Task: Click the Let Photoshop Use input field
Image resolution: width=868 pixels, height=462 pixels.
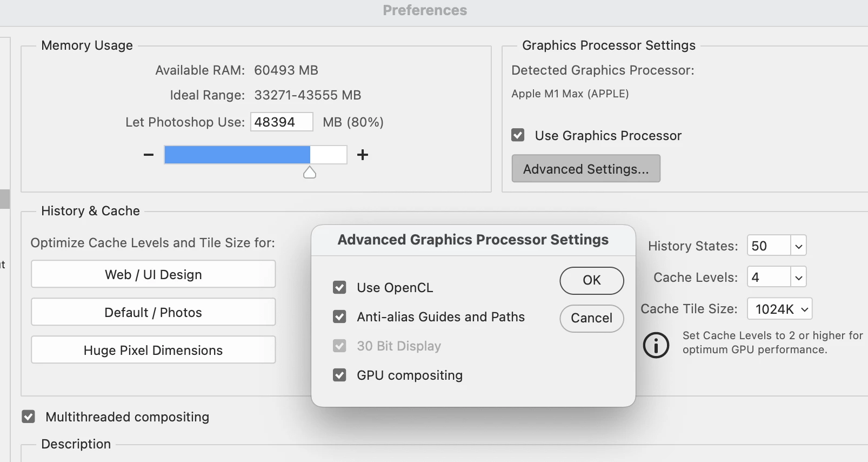Action: (282, 122)
